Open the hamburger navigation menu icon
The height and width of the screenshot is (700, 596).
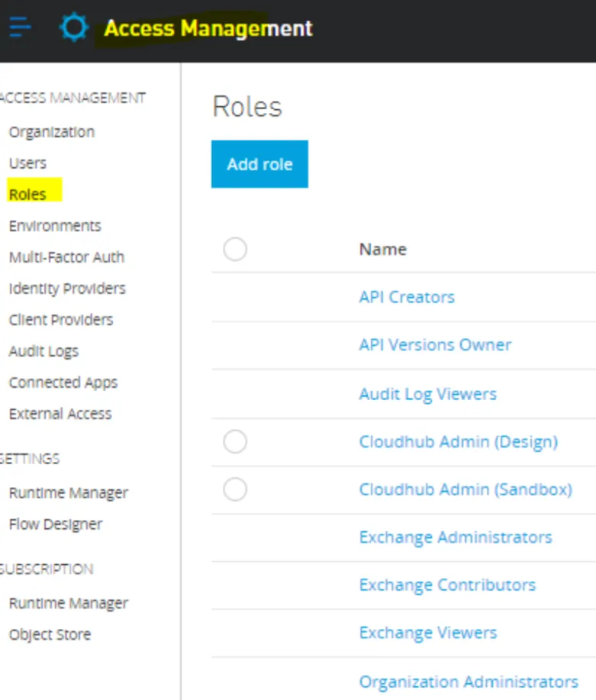(20, 27)
